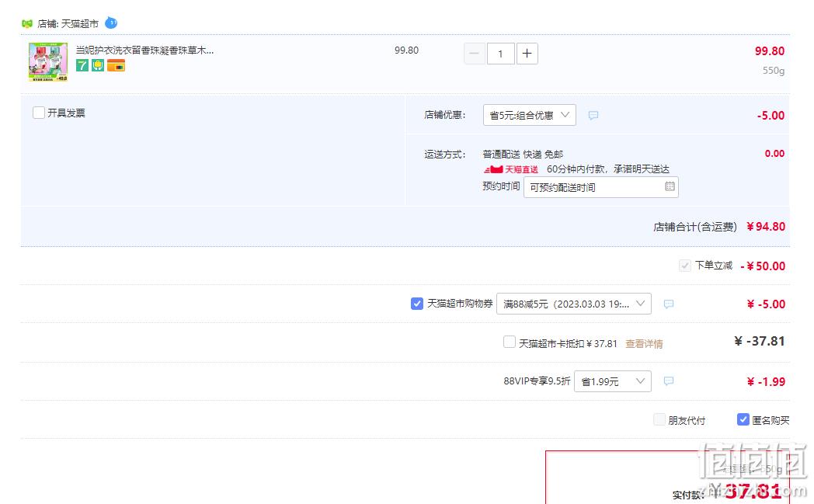Click the 普通配送 快递 免邮 text

pyautogui.click(x=523, y=155)
